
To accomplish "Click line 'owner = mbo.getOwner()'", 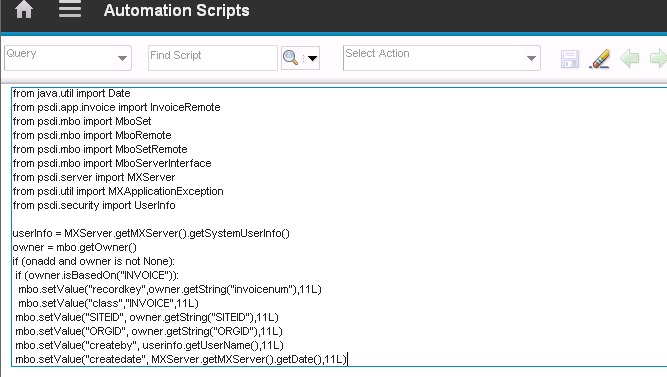I will tap(75, 248).
